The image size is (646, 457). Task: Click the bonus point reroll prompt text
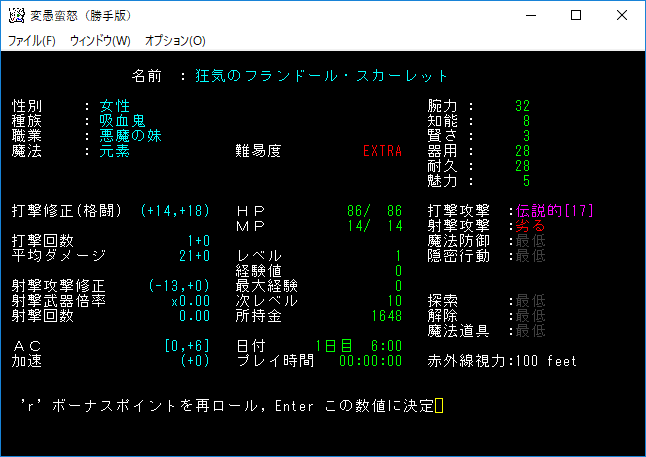tap(225, 405)
